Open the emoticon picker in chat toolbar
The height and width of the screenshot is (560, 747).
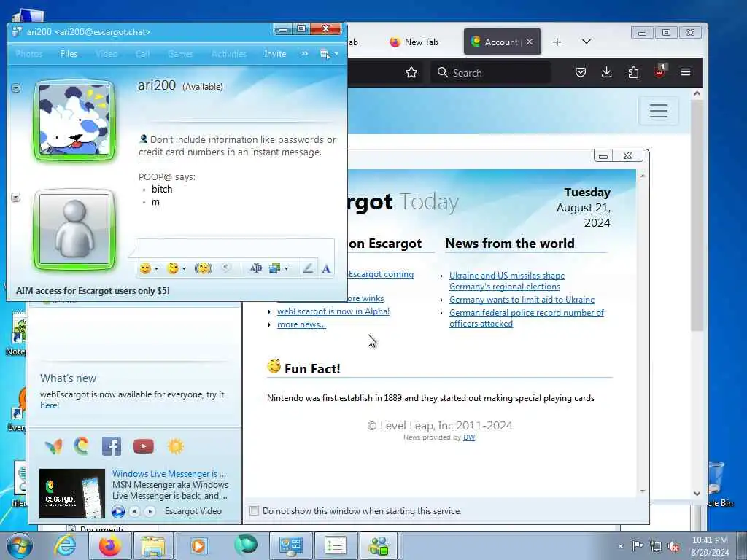point(145,268)
